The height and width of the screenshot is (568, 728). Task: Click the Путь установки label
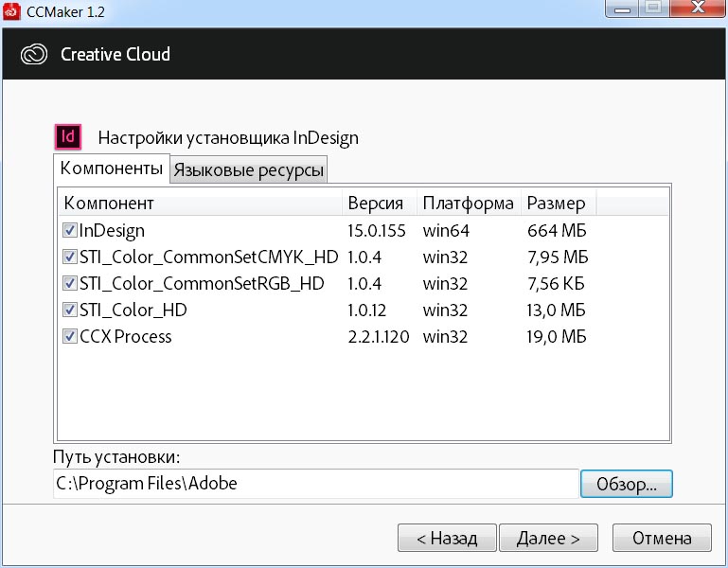click(x=116, y=457)
